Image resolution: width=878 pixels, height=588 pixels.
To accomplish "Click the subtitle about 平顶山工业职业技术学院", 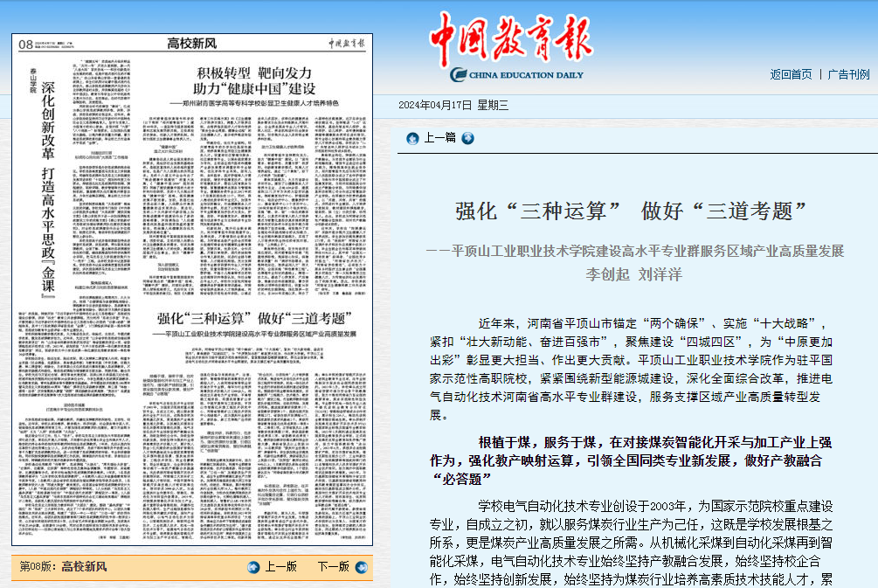I will tap(634, 251).
